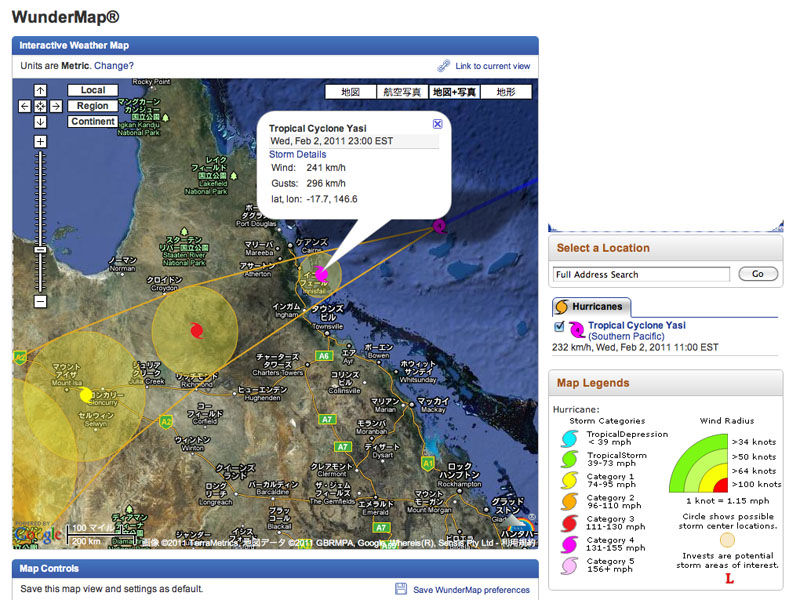
Task: Close the Tropical Cyclone Yasi popup
Action: [x=437, y=124]
